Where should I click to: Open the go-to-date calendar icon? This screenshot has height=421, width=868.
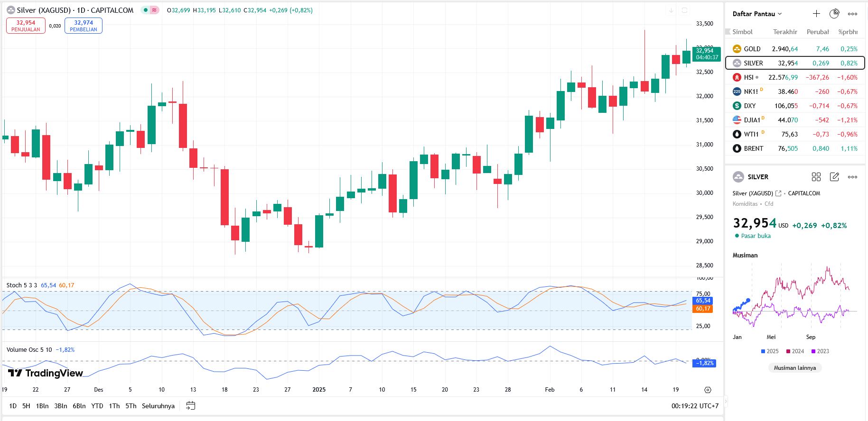(190, 406)
